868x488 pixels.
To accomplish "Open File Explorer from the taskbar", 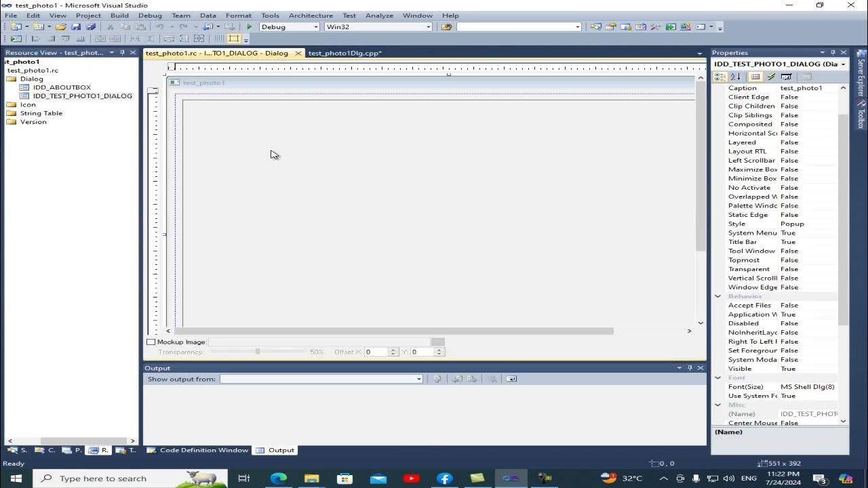I will (312, 479).
